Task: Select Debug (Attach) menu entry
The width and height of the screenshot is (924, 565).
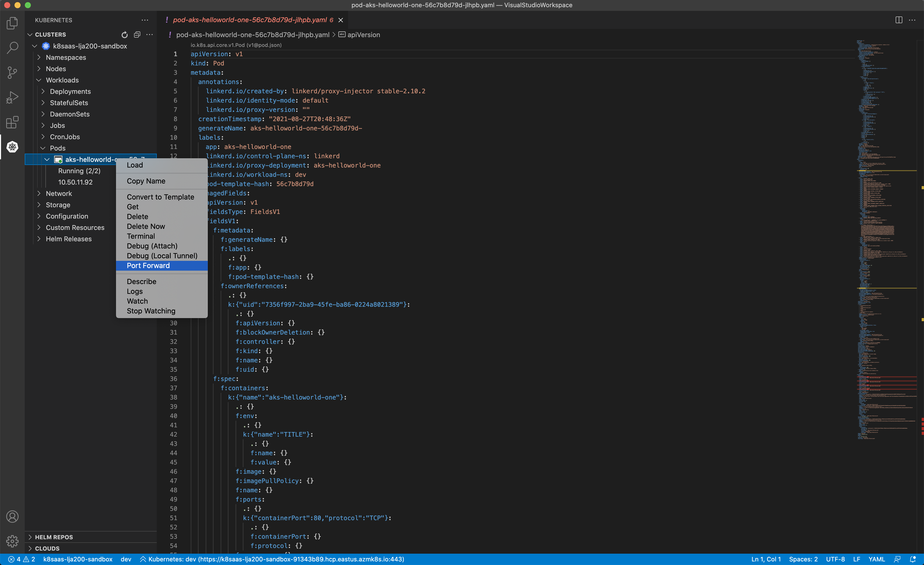Action: [x=162, y=246]
